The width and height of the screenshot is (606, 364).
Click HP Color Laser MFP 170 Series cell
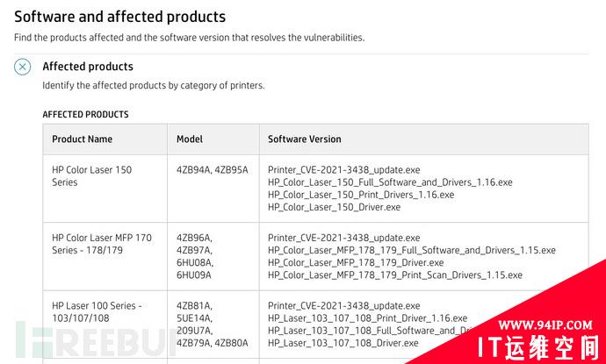pyautogui.click(x=102, y=244)
